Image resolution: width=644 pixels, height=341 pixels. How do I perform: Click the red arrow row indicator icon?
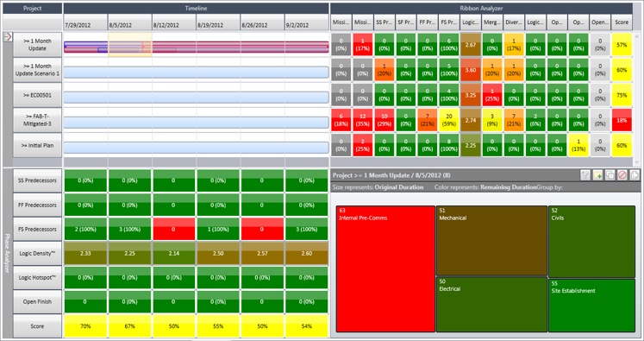click(8, 37)
